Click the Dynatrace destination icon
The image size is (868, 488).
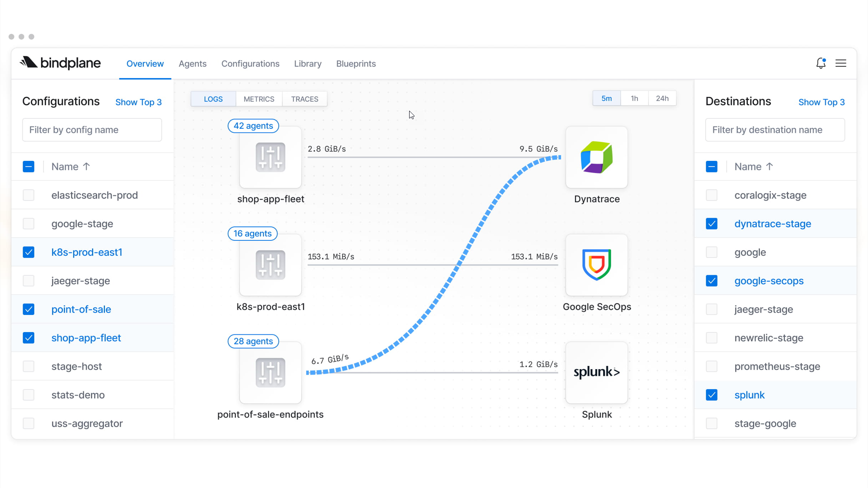pos(597,157)
